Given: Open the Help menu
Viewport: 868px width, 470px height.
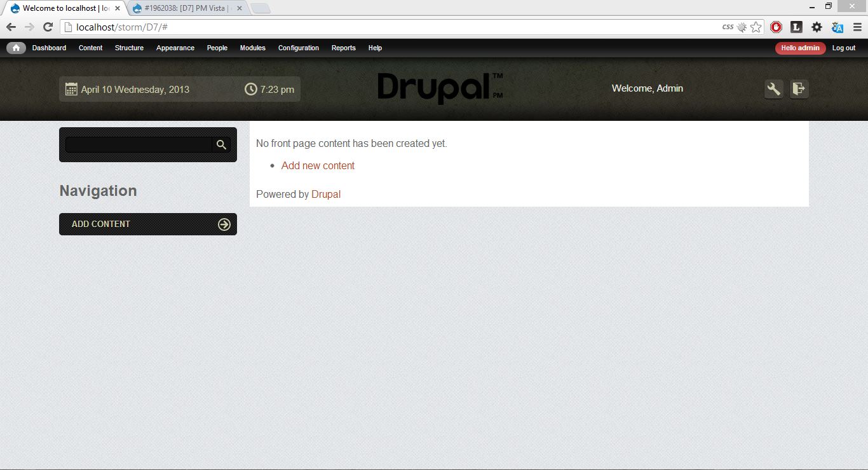Looking at the screenshot, I should pos(375,48).
